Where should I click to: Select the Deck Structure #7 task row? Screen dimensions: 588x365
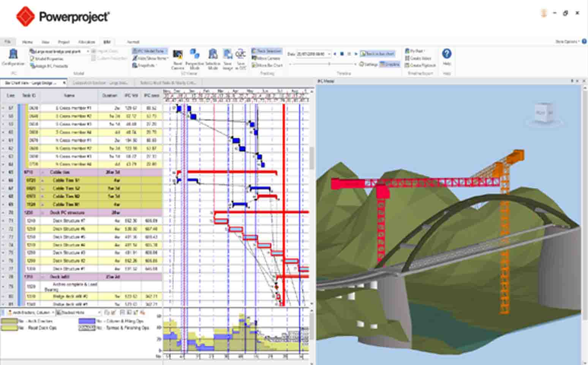click(82, 221)
